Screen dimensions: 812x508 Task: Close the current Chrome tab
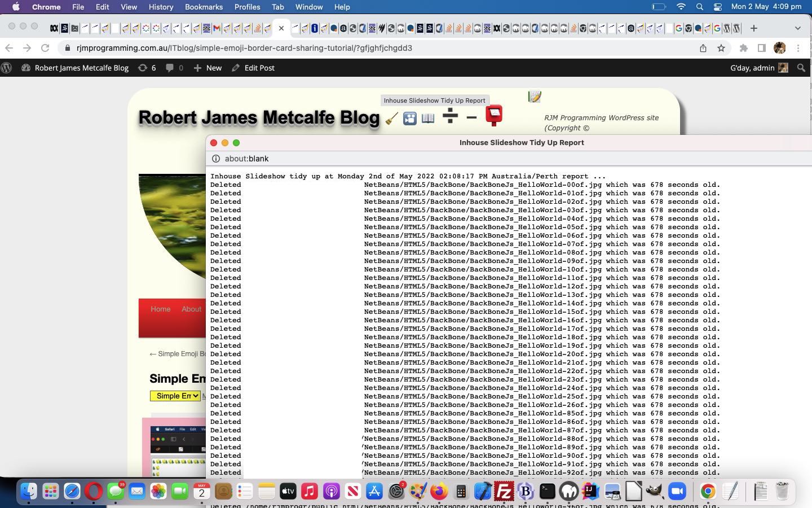[281, 28]
